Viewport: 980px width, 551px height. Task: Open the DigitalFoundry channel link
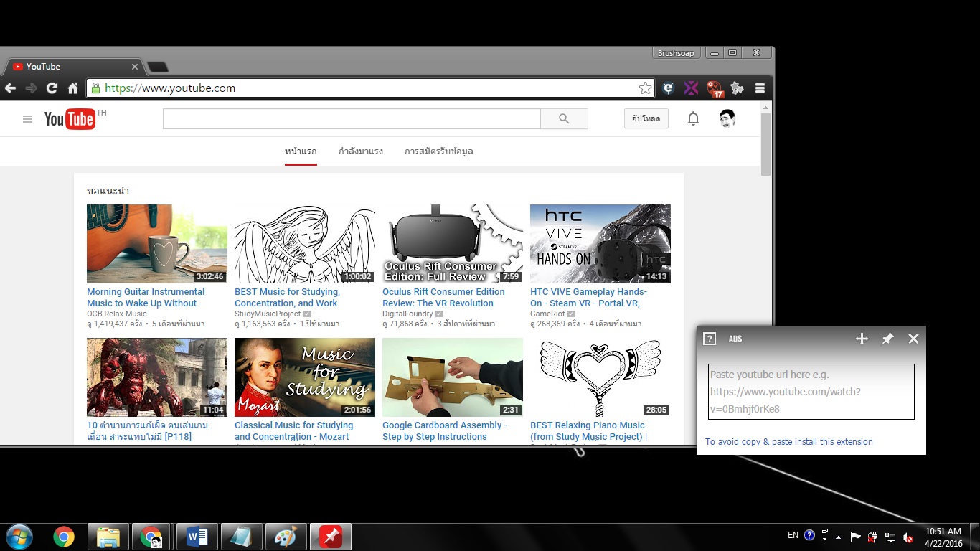[407, 314]
